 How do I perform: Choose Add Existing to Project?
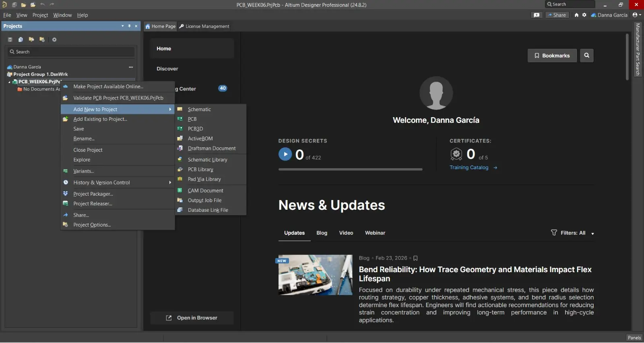click(118, 119)
